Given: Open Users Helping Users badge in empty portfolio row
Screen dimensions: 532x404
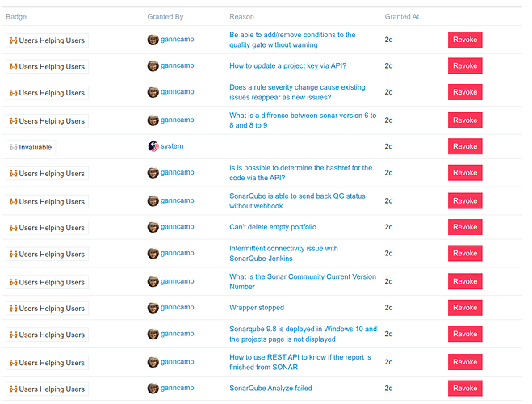Looking at the screenshot, I should pyautogui.click(x=47, y=228).
